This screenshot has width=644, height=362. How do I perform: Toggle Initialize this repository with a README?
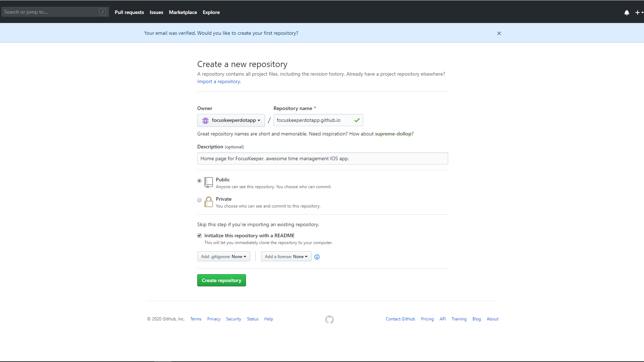pyautogui.click(x=199, y=235)
